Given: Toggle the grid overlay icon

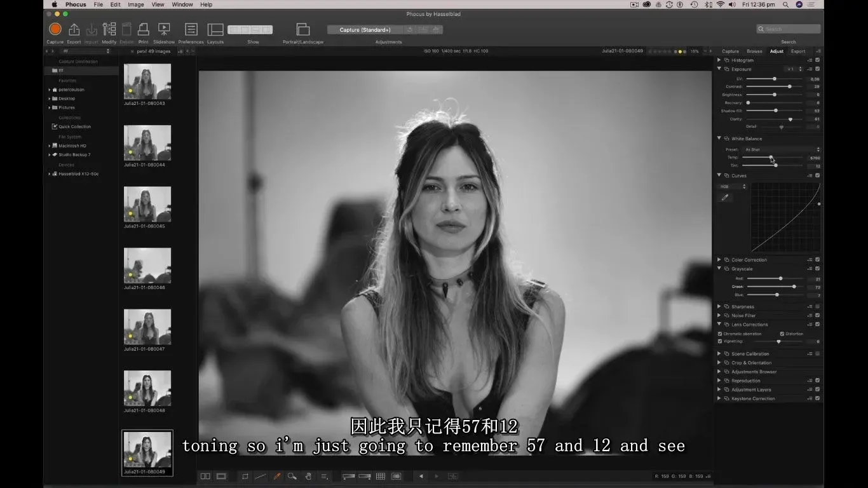Looking at the screenshot, I should coord(381,476).
